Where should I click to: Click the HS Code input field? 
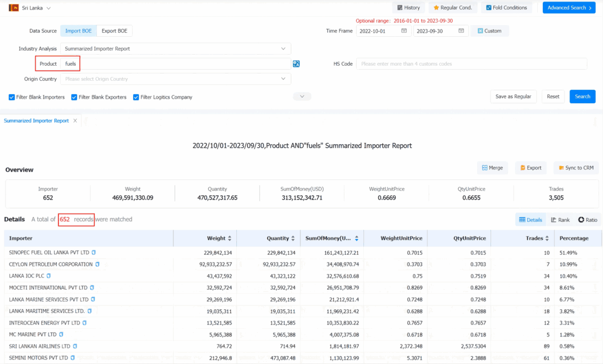click(471, 64)
